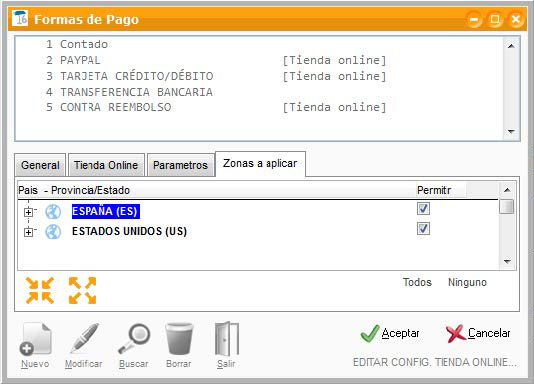The image size is (534, 384).
Task: Select all zones with Todos
Action: tap(417, 282)
